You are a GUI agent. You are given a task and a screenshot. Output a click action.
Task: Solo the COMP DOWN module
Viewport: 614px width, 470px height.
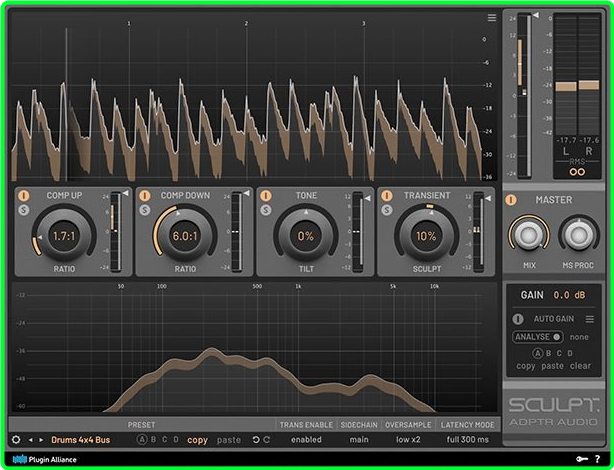pyautogui.click(x=144, y=210)
